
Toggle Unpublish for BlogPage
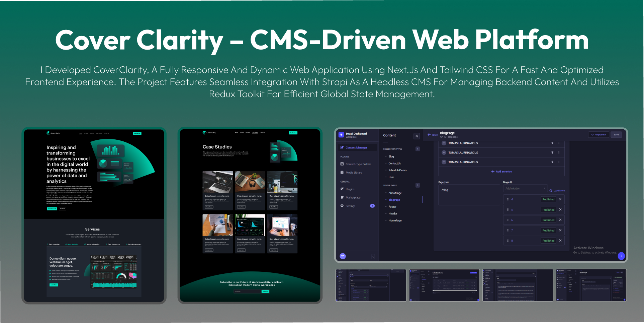pyautogui.click(x=599, y=134)
